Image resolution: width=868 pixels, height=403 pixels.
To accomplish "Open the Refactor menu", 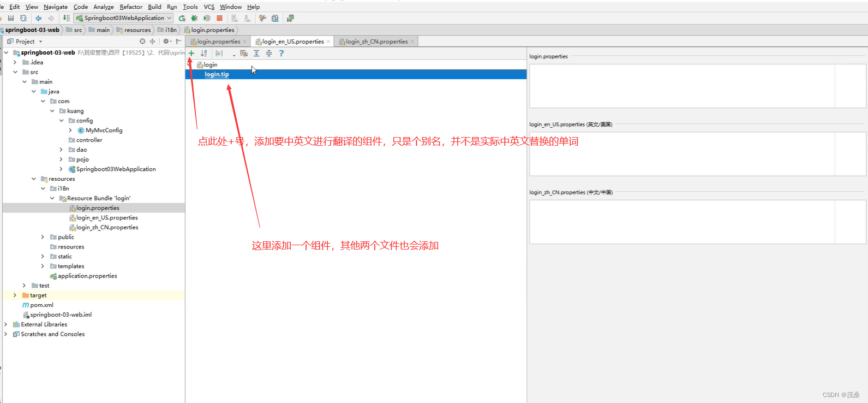I will point(131,7).
